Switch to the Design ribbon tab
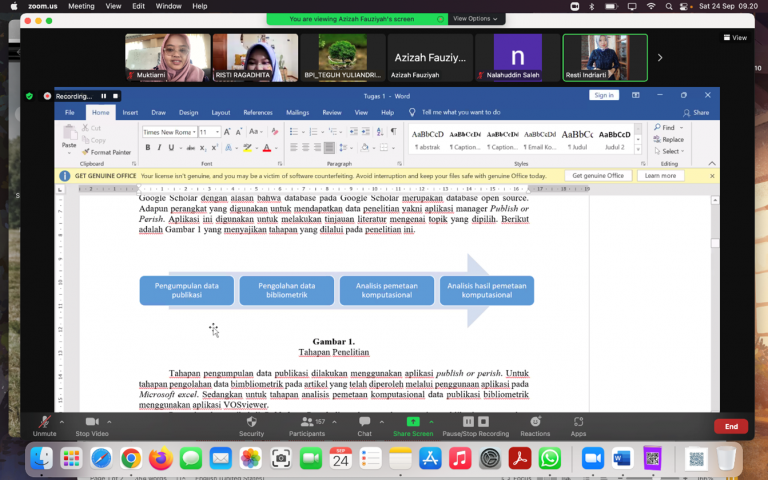This screenshot has height=480, width=768. [188, 112]
